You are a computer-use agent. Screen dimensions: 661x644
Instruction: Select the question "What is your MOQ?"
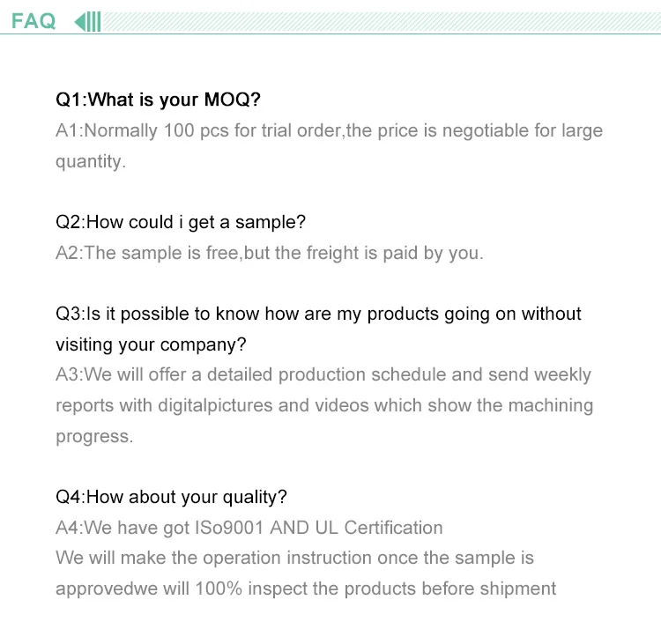(175, 100)
